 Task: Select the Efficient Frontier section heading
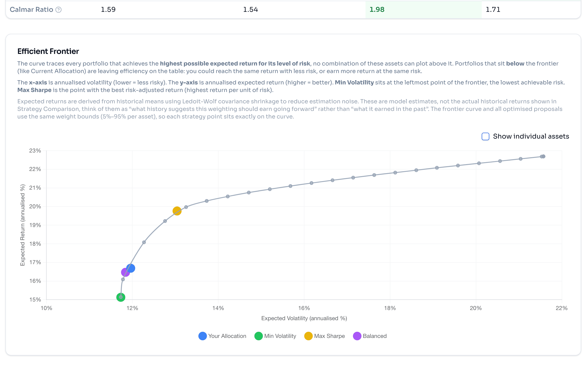pos(48,51)
